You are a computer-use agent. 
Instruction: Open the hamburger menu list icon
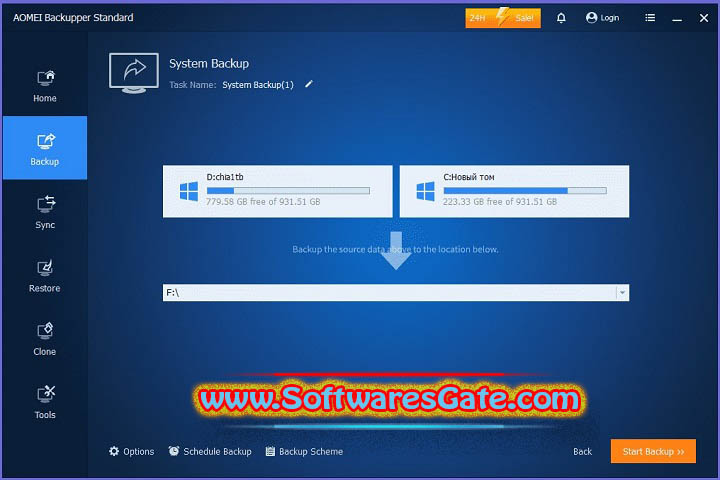point(650,18)
